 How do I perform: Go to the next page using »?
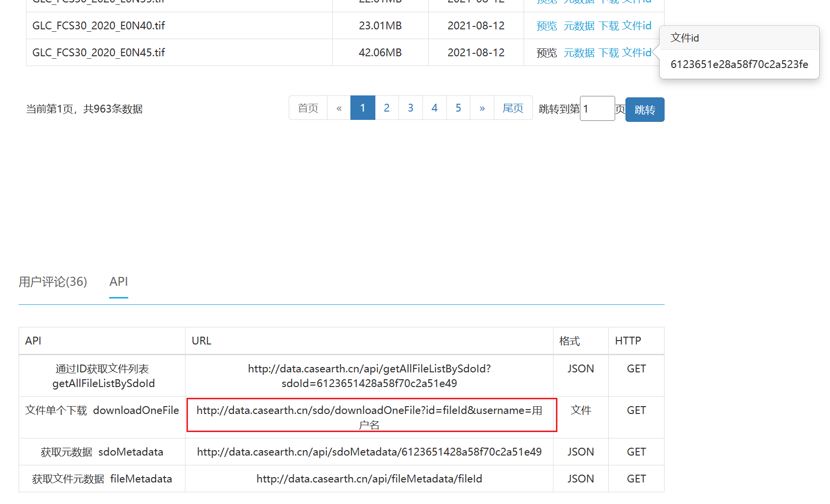click(482, 108)
